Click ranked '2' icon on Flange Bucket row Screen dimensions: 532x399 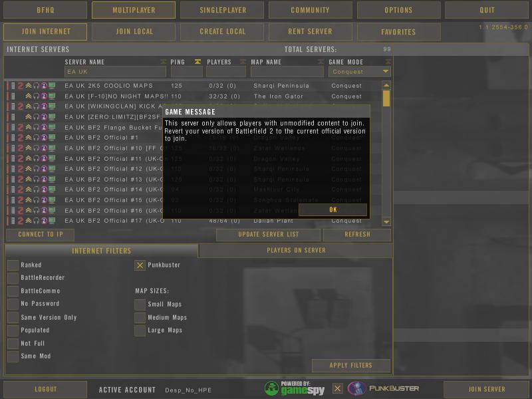(x=21, y=128)
